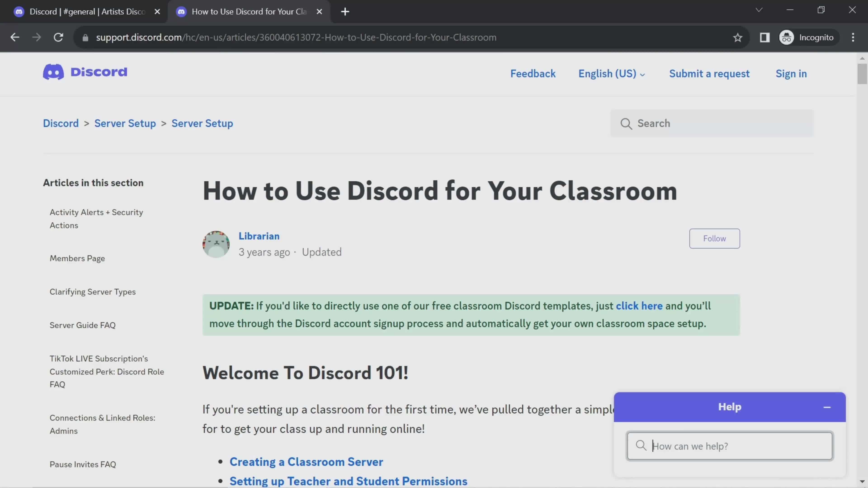Click the address bar URL field
868x488 pixels.
(x=296, y=38)
